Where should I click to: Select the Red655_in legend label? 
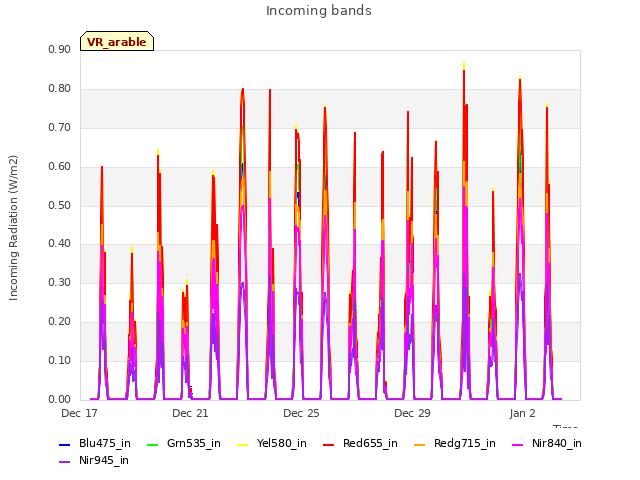370,444
